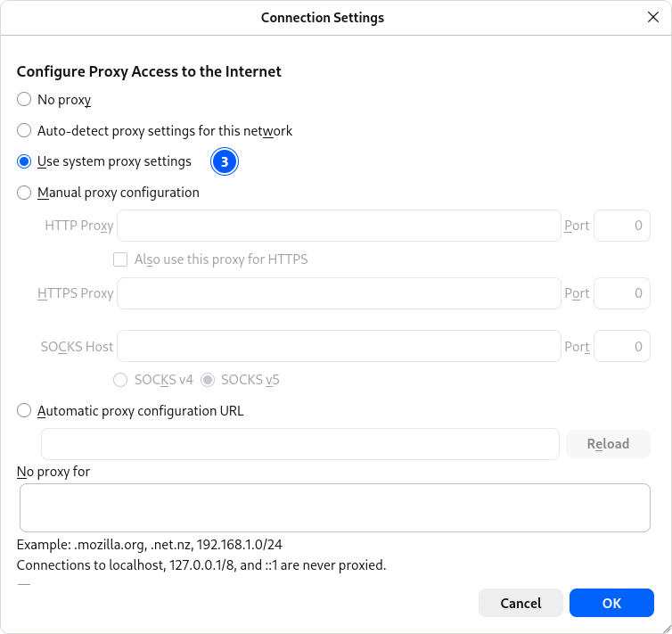Click 'Connections to localhost' note text

(x=201, y=565)
